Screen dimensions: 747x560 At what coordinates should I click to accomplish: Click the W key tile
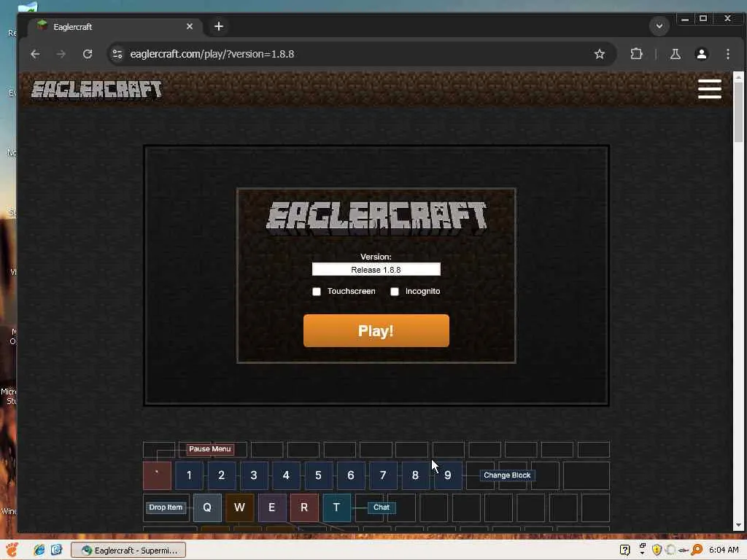(239, 507)
